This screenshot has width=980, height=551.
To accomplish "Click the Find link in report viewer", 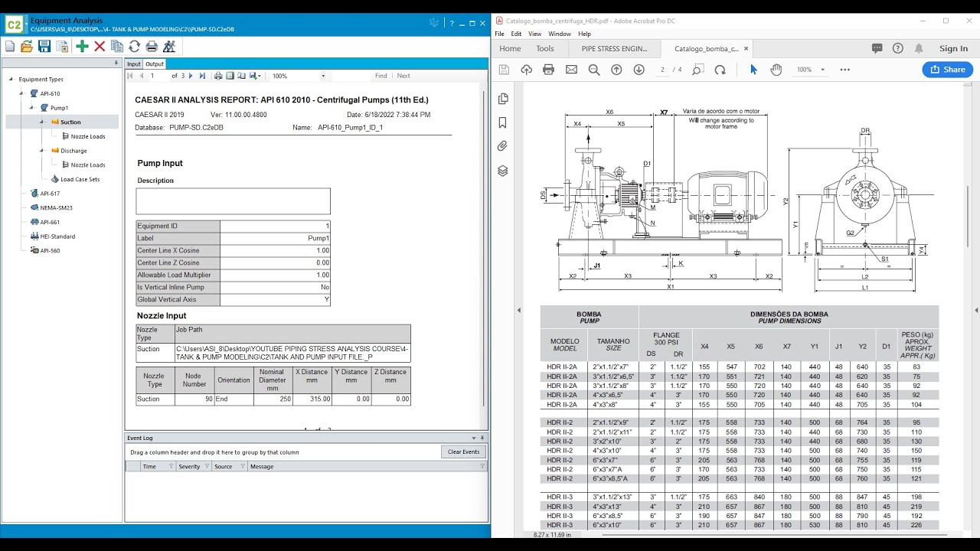I will click(381, 76).
